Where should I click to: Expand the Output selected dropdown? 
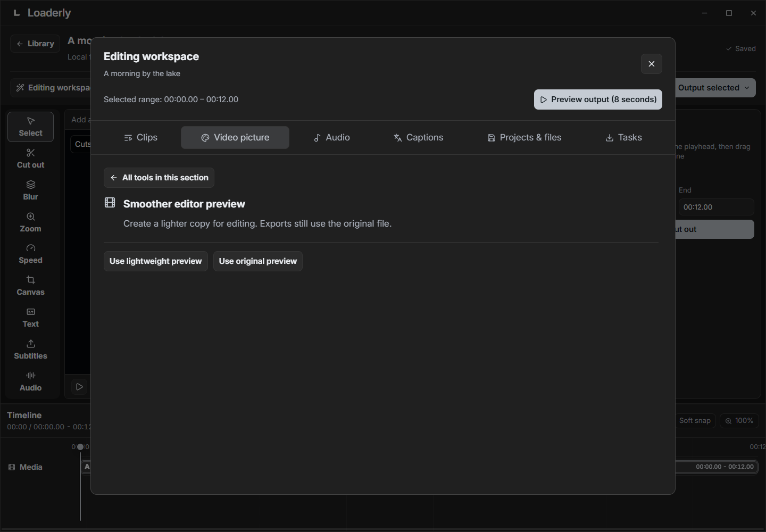click(x=715, y=88)
